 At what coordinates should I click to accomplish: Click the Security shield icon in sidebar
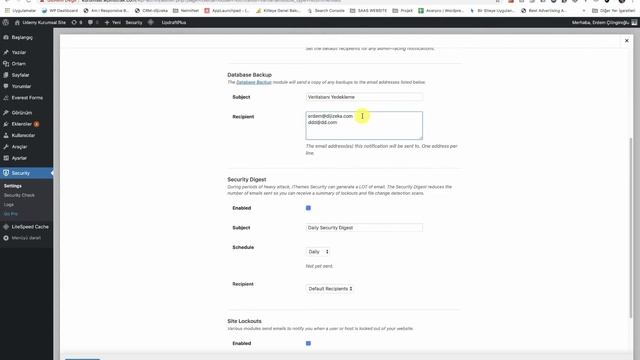[x=6, y=173]
